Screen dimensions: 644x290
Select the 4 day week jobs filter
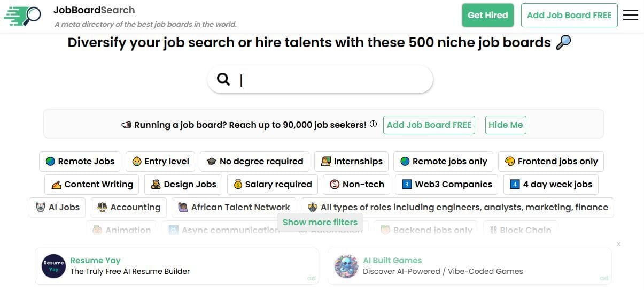click(x=551, y=184)
